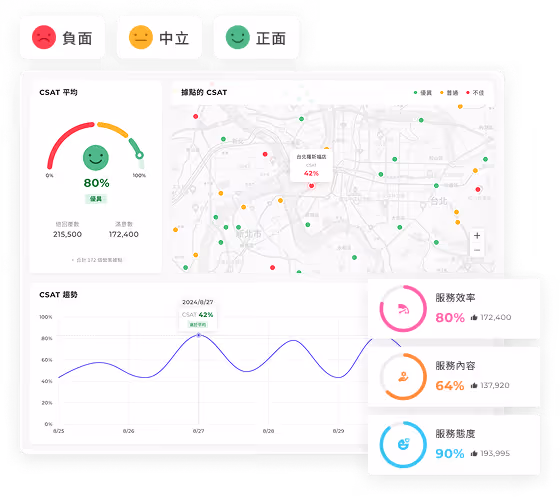
Task: Select the yellow neutral 中立 sentiment chip
Action: (159, 38)
